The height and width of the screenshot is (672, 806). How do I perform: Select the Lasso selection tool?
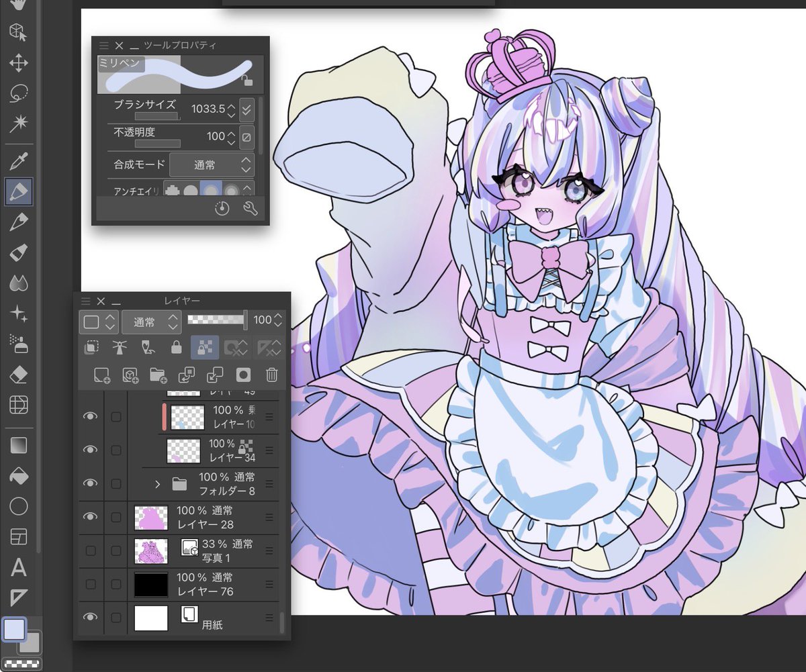(x=18, y=93)
